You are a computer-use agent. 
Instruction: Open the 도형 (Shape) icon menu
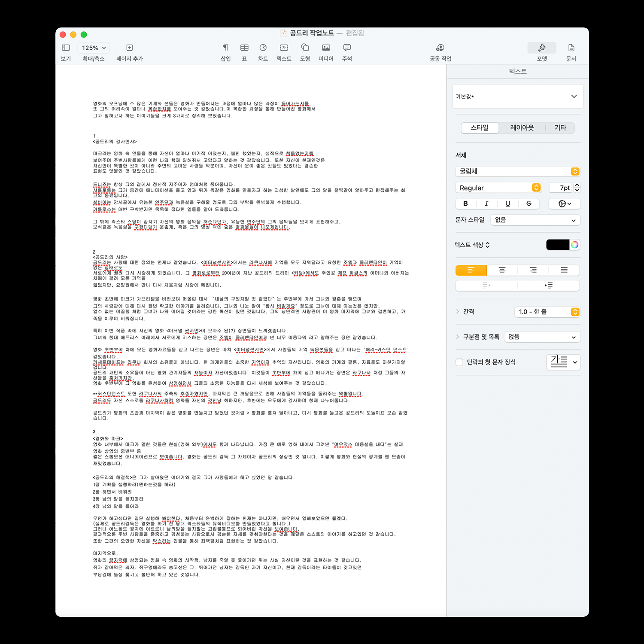305,48
